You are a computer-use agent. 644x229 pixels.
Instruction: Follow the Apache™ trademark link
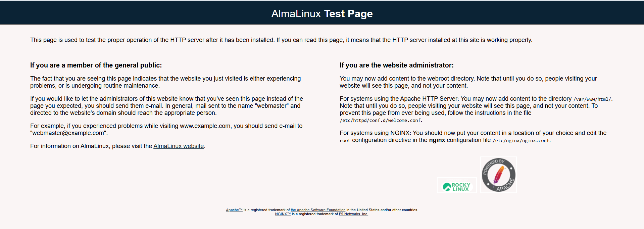pos(234,210)
